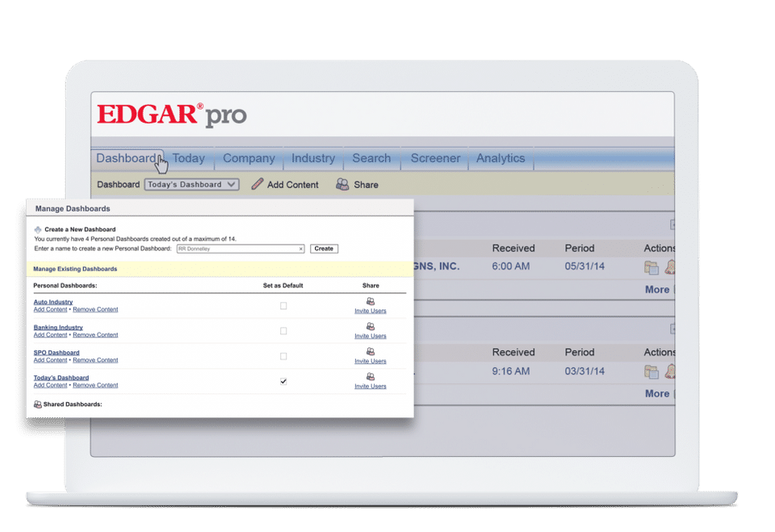775x532 pixels.
Task: Click Add Content under Today's Dashboard
Action: coord(50,385)
